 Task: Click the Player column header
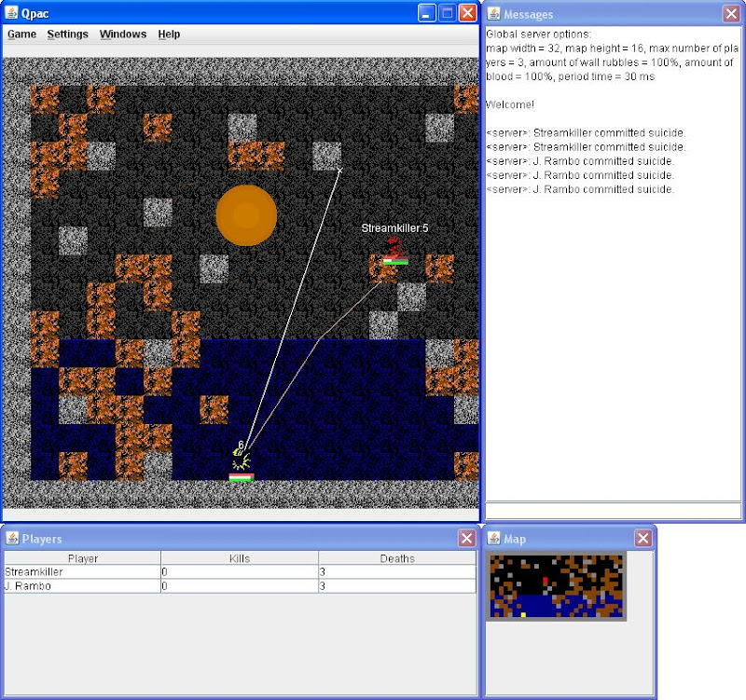(x=82, y=558)
